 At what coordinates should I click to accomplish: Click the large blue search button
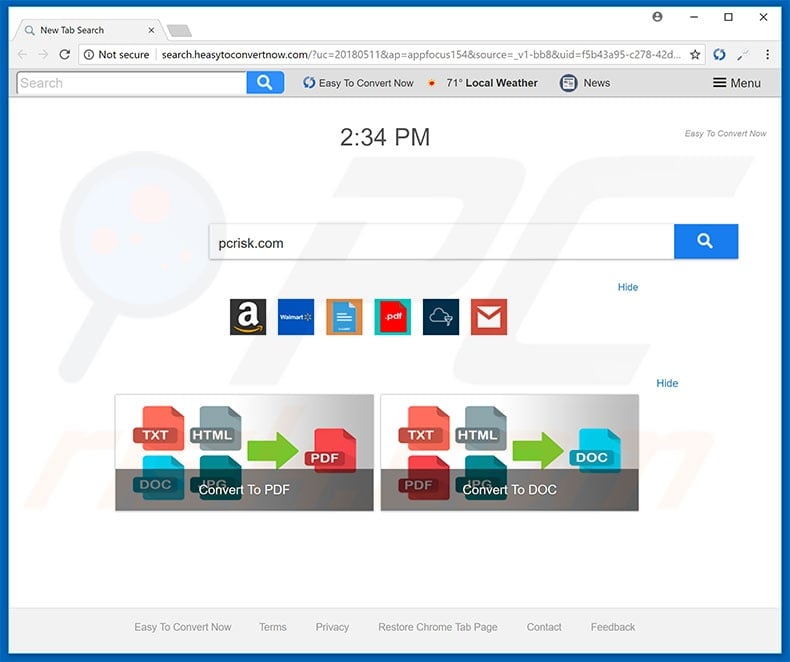pos(706,241)
